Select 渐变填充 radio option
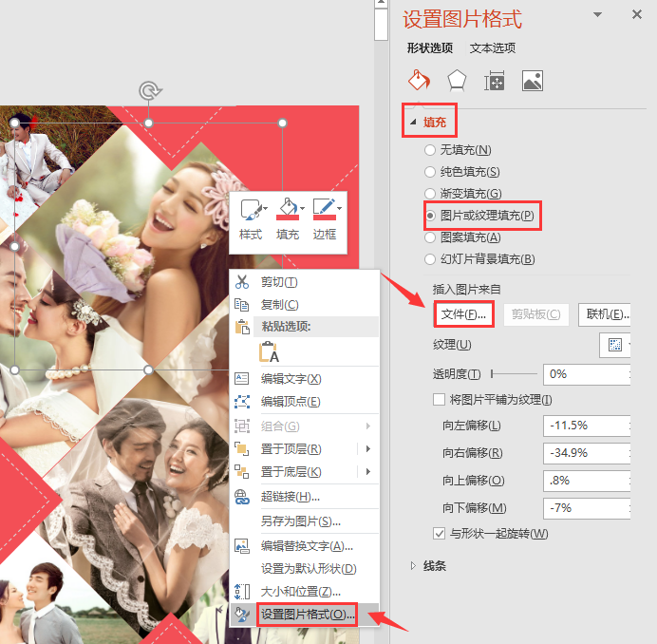The width and height of the screenshot is (657, 644). 430,193
